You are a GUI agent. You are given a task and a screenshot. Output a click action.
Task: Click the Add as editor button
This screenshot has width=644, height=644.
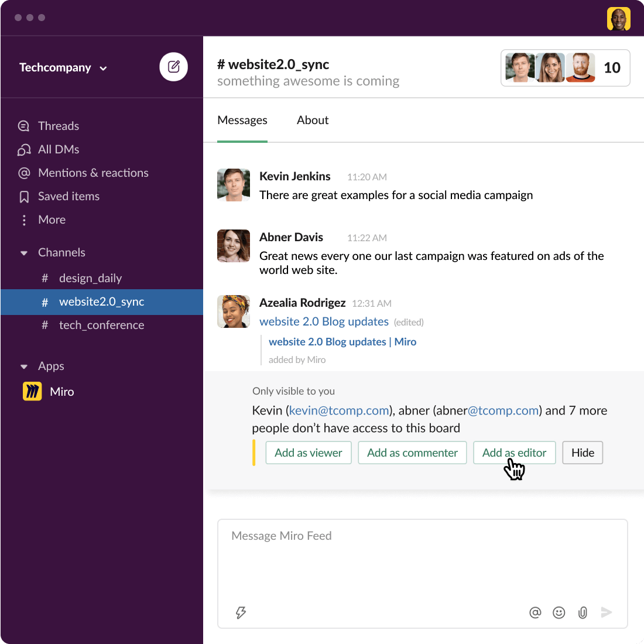(x=514, y=453)
